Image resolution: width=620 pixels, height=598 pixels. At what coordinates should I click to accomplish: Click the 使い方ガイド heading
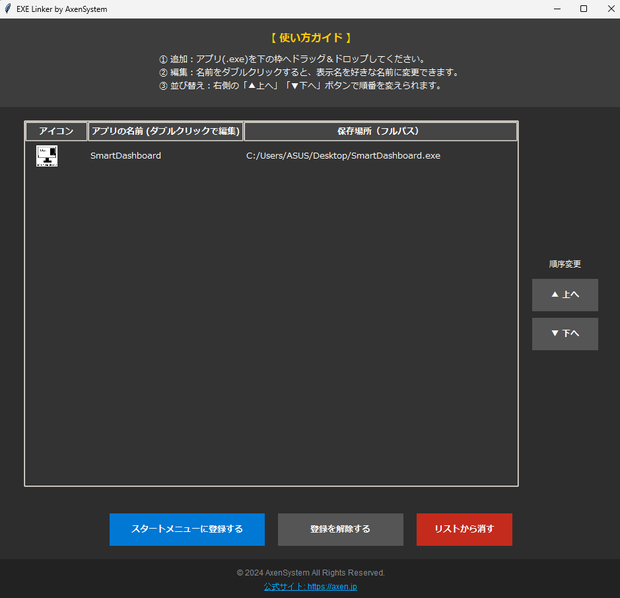[310, 38]
